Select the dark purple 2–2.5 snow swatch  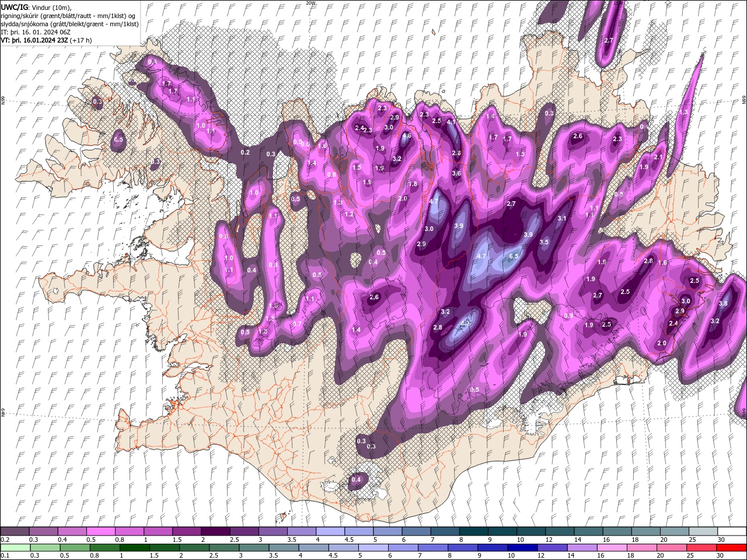tap(215, 531)
